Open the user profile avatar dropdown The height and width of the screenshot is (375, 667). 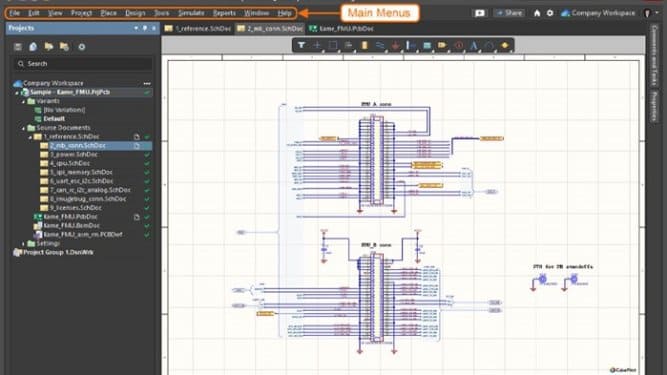point(651,13)
